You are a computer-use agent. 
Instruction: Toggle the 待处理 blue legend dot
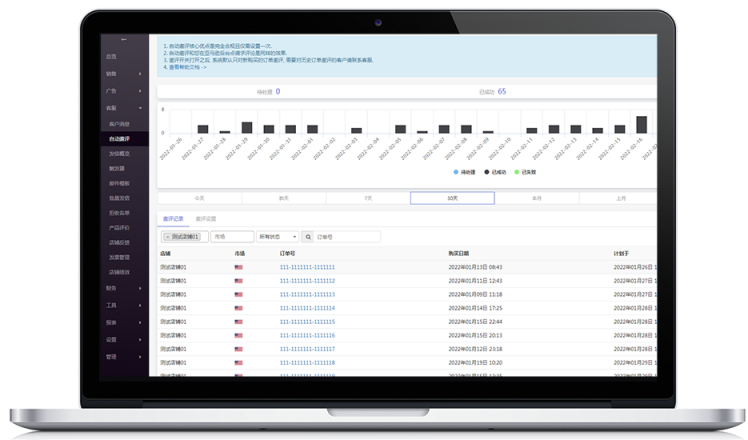[x=455, y=172]
